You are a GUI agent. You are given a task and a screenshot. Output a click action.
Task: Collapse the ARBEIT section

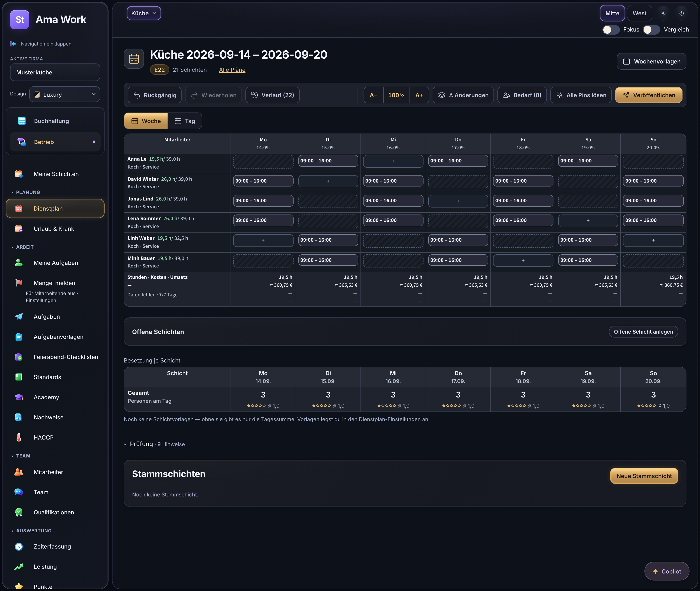(x=23, y=247)
